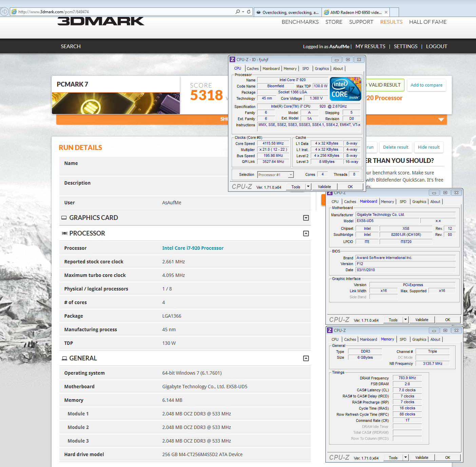476x467 pixels.
Task: Click the motherboard model field EX58-UD5
Action: coord(387,221)
